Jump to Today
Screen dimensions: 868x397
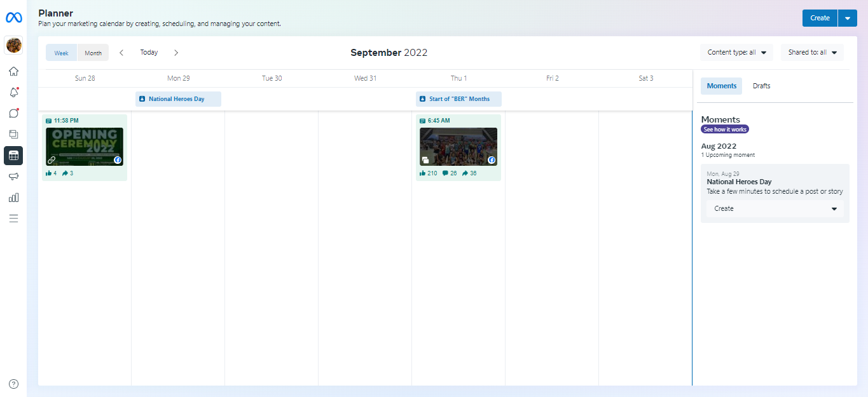[149, 53]
